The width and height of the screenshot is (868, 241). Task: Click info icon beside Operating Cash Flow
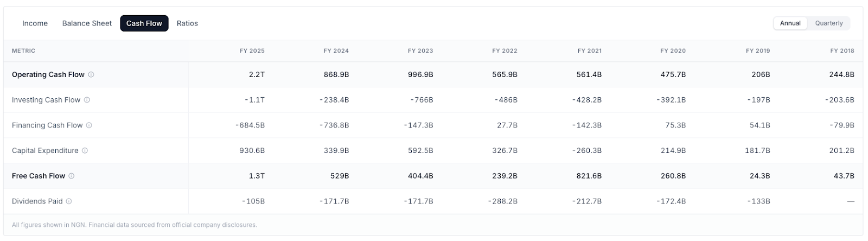pos(91,74)
